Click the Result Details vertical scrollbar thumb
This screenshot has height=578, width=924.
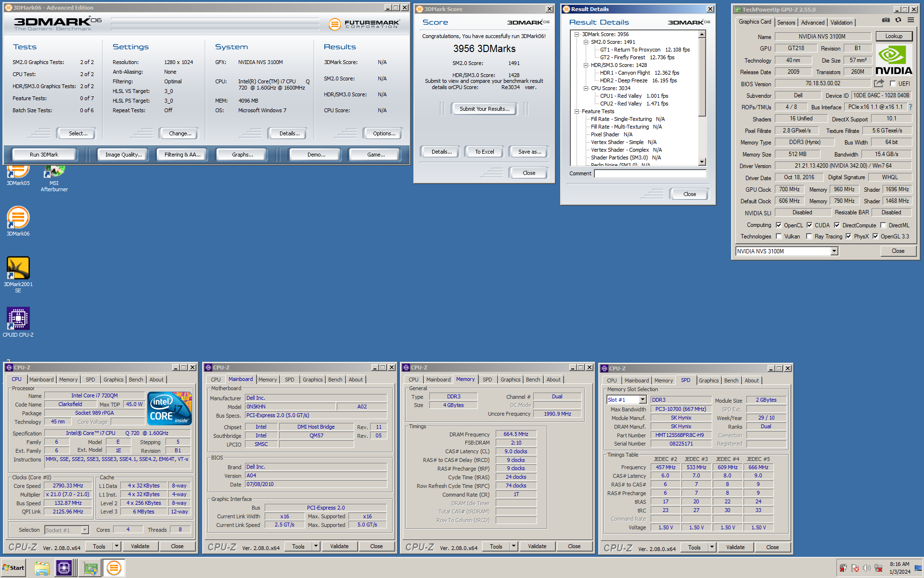[702, 77]
